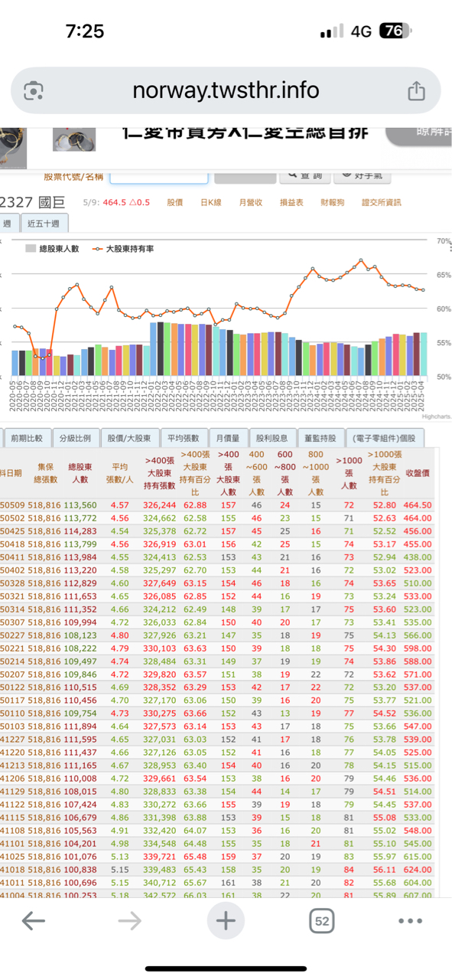
Task: Tap the forward navigation arrow
Action: (x=129, y=921)
